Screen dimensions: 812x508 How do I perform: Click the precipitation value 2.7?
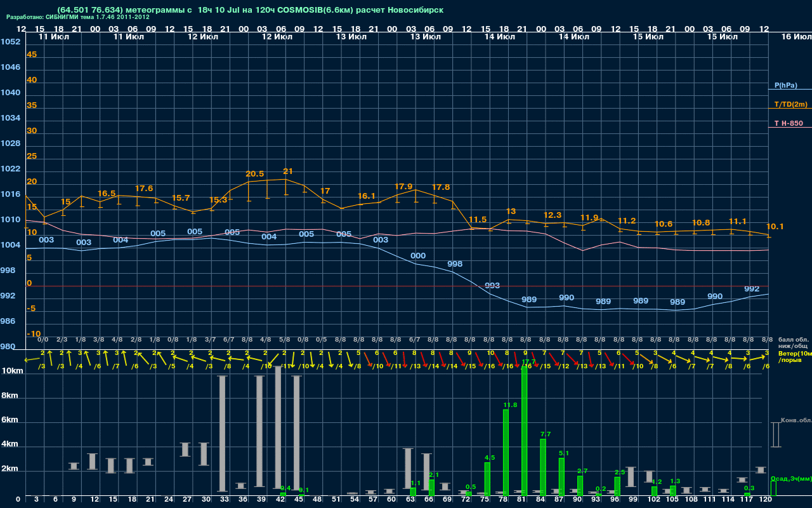pyautogui.click(x=582, y=471)
